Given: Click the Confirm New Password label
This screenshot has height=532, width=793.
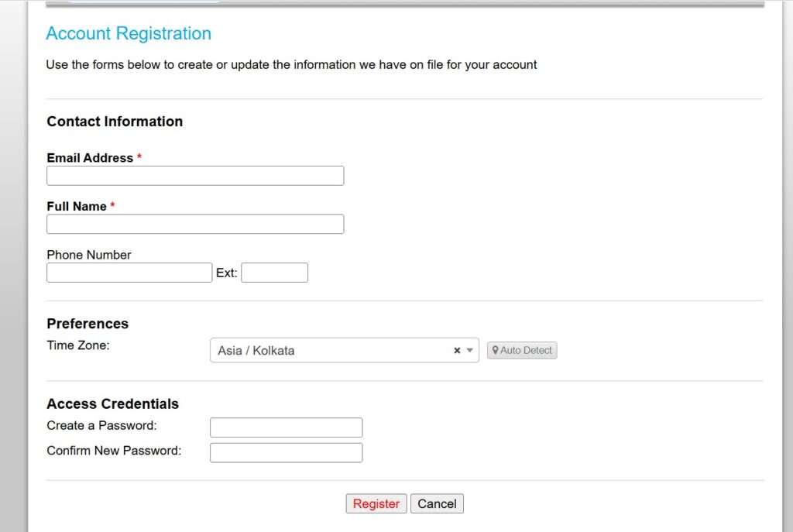Looking at the screenshot, I should [x=114, y=451].
